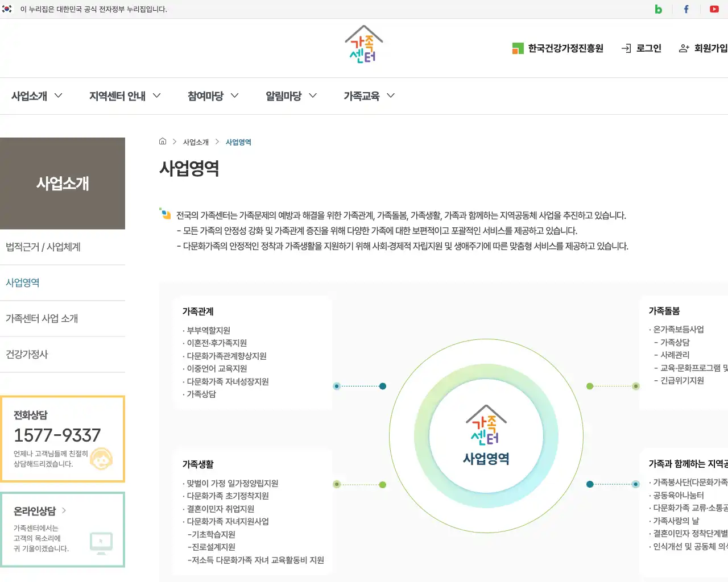Click the 다문화가족 초기정착지원 list item

pos(226,496)
